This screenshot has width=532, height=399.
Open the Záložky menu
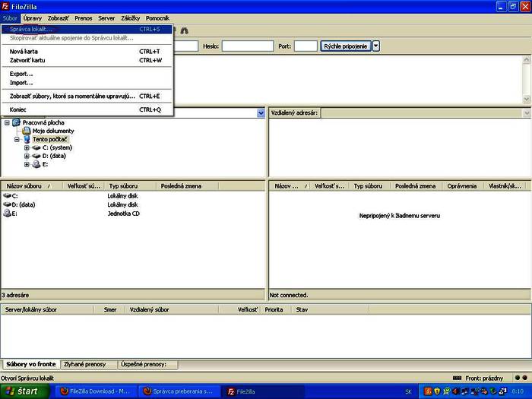click(x=131, y=18)
